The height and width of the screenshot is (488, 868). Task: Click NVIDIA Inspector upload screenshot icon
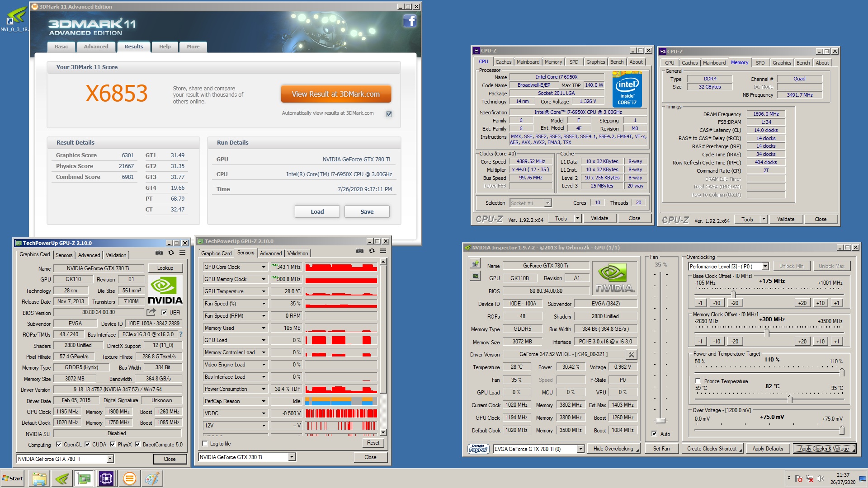click(x=475, y=264)
